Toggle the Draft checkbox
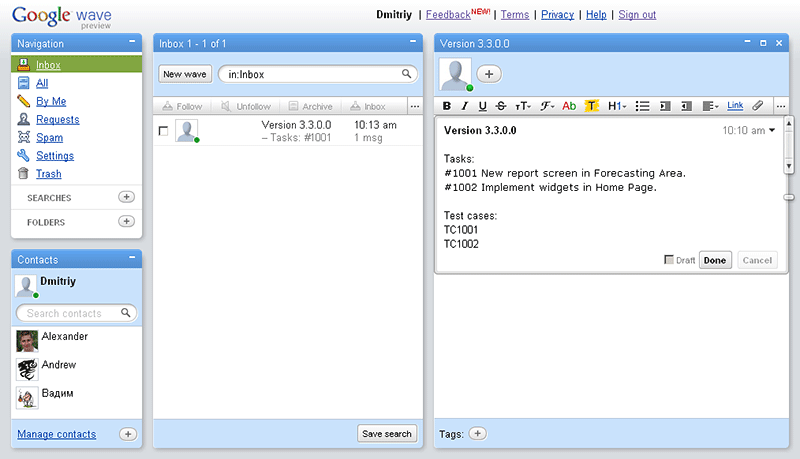 coord(669,260)
